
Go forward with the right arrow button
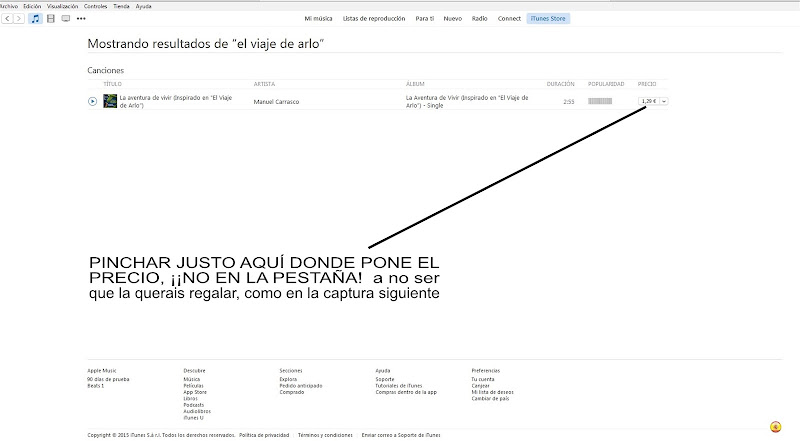(x=19, y=19)
